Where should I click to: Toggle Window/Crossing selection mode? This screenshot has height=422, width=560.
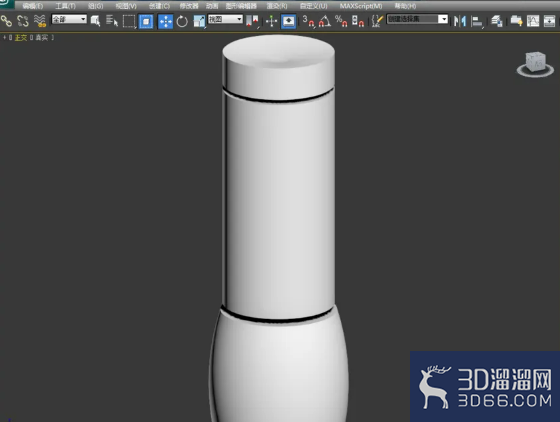coord(146,21)
